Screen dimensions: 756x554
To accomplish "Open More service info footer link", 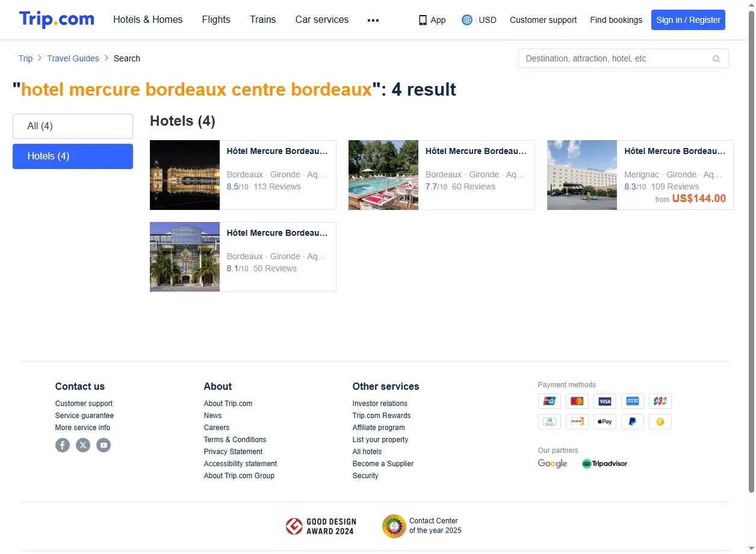I will pos(82,428).
